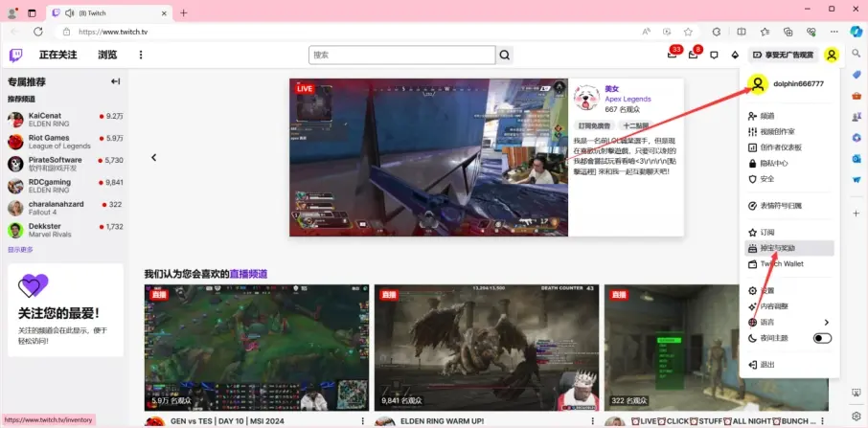The height and width of the screenshot is (428, 868).
Task: Open a new browser tab with plus
Action: pos(184,12)
